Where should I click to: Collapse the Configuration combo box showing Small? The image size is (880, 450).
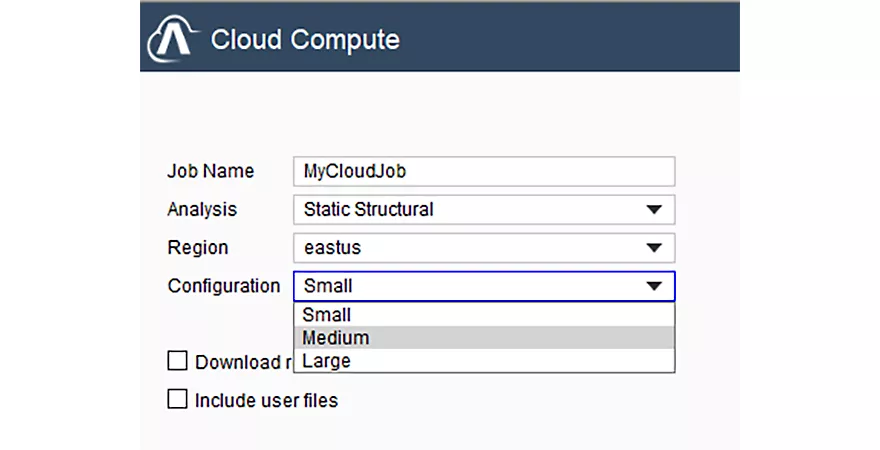(x=484, y=286)
